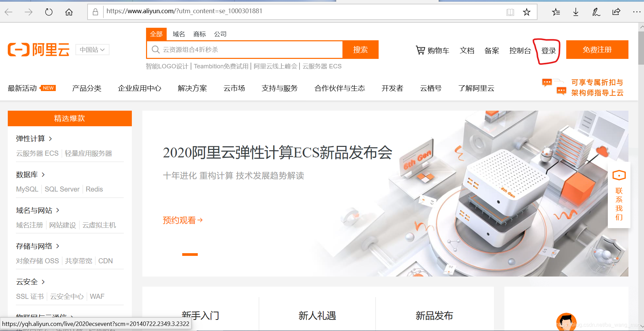The width and height of the screenshot is (644, 331).
Task: Open downloads arrow icon
Action: 576,12
